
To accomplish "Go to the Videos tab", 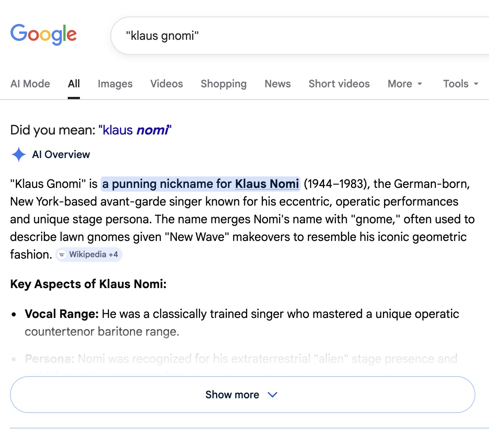I will pos(166,84).
